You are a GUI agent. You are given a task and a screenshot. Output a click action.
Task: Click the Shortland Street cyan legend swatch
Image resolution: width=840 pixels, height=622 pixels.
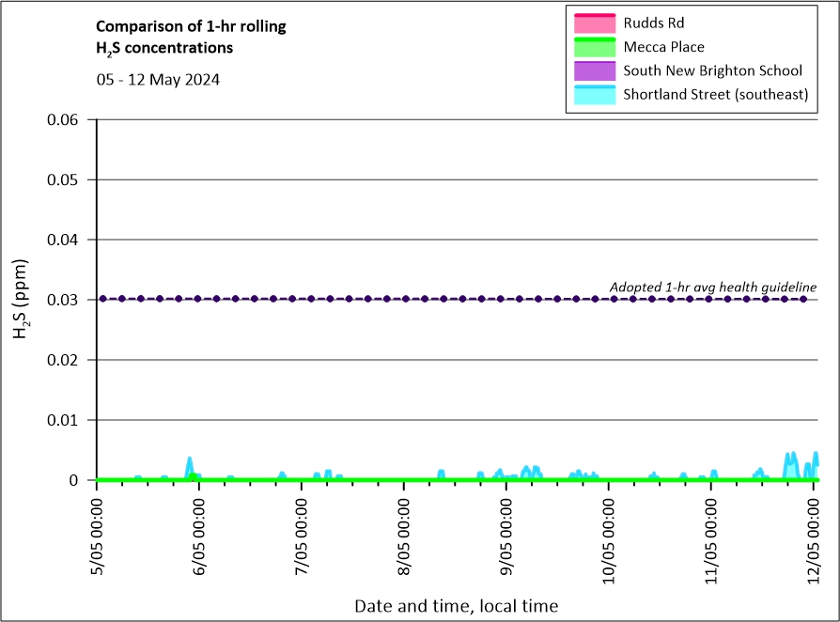pos(593,95)
